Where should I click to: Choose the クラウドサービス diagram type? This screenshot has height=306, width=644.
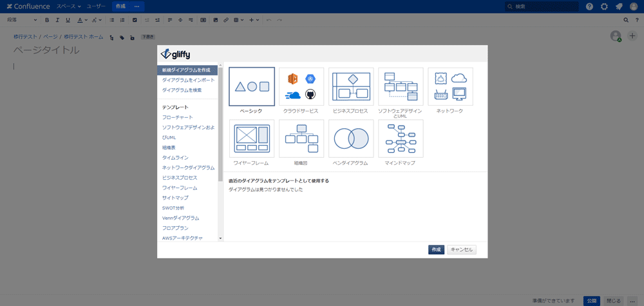tap(301, 87)
